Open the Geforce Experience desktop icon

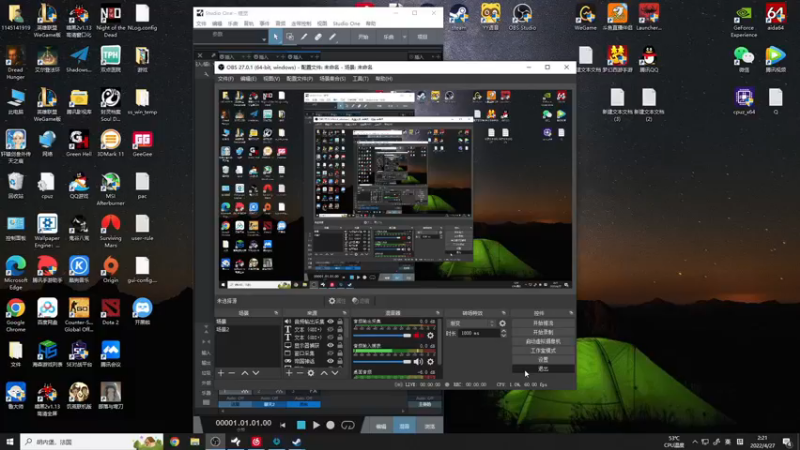(743, 20)
